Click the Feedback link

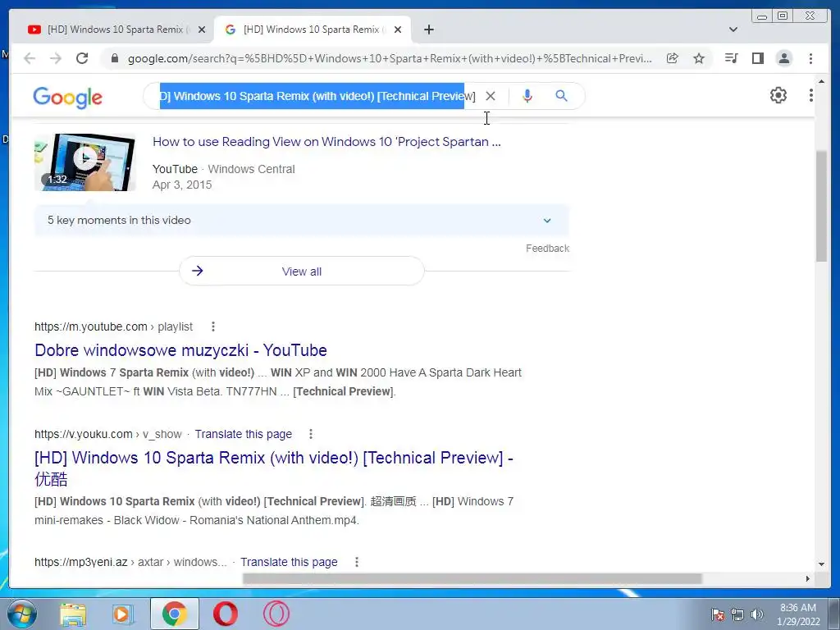pos(547,248)
